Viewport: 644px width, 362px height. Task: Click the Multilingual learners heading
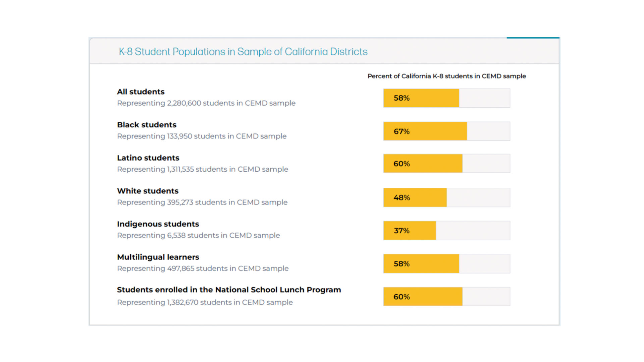(158, 257)
